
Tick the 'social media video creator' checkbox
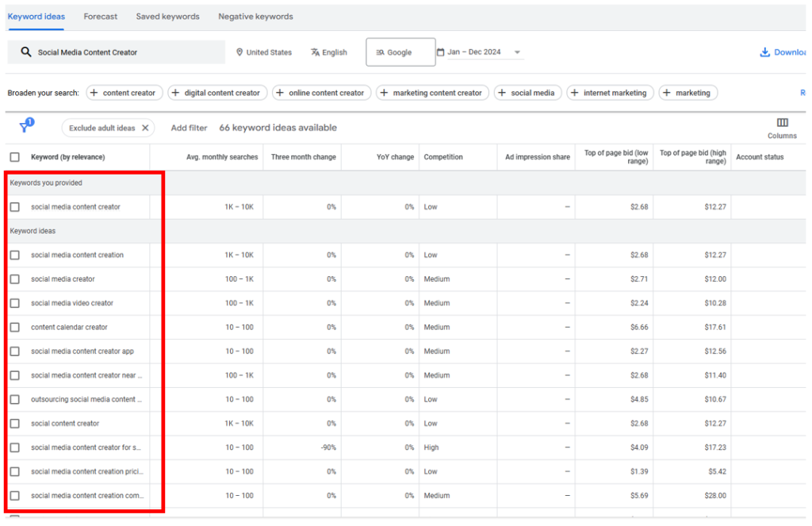(x=15, y=303)
